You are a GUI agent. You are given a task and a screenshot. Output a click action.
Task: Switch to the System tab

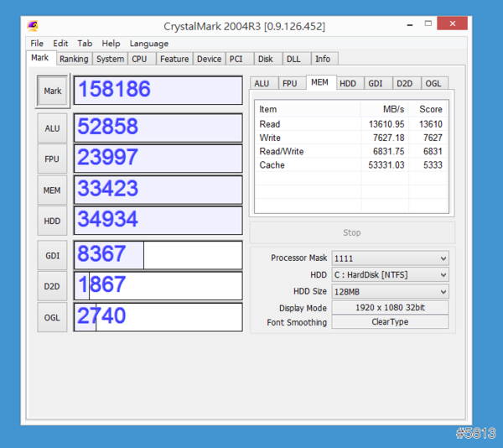click(x=110, y=59)
